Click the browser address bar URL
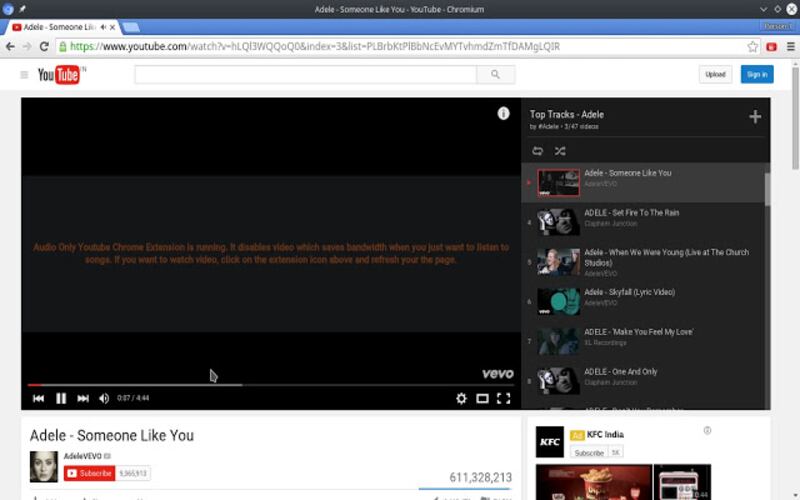 click(x=315, y=46)
